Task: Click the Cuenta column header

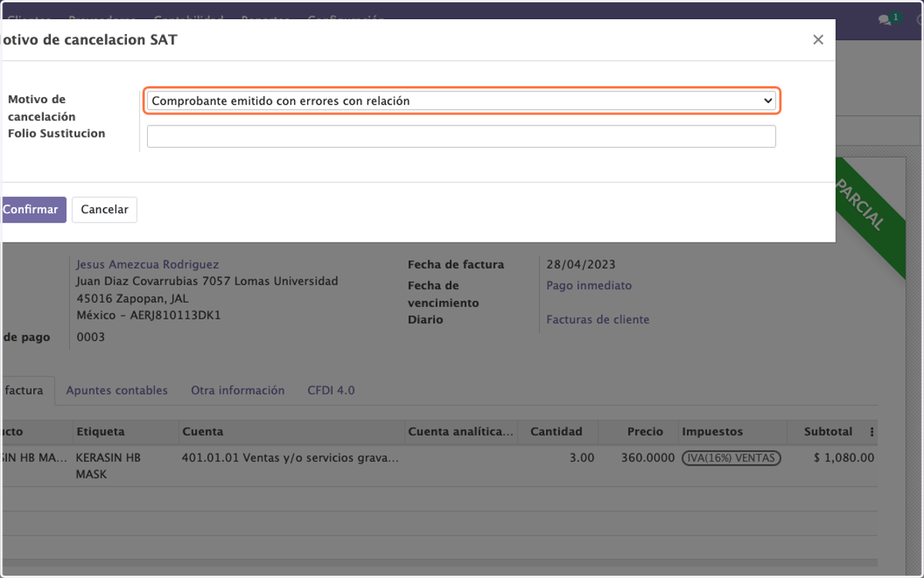Action: 290,432
